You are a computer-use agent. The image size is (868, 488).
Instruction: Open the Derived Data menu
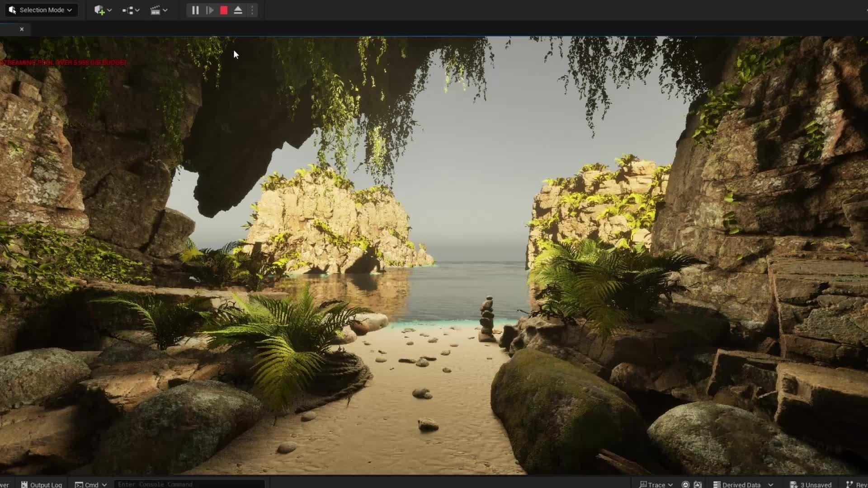point(743,484)
